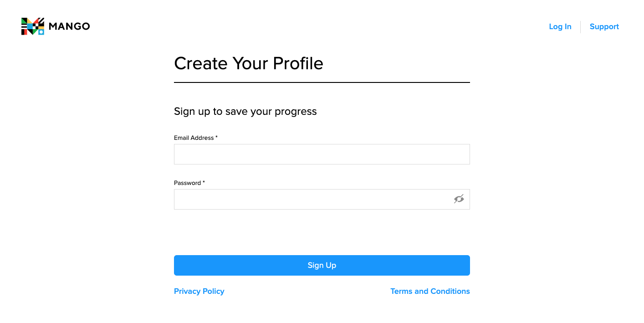
Task: Click the asterisk beside Password label
Action: coord(204,182)
